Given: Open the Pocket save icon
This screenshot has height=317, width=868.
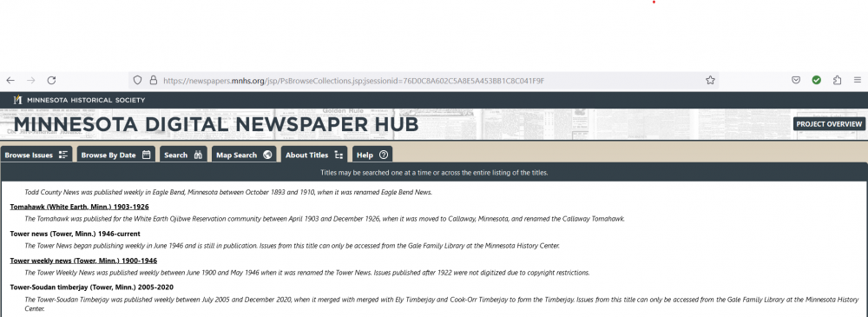Looking at the screenshot, I should click(x=795, y=81).
